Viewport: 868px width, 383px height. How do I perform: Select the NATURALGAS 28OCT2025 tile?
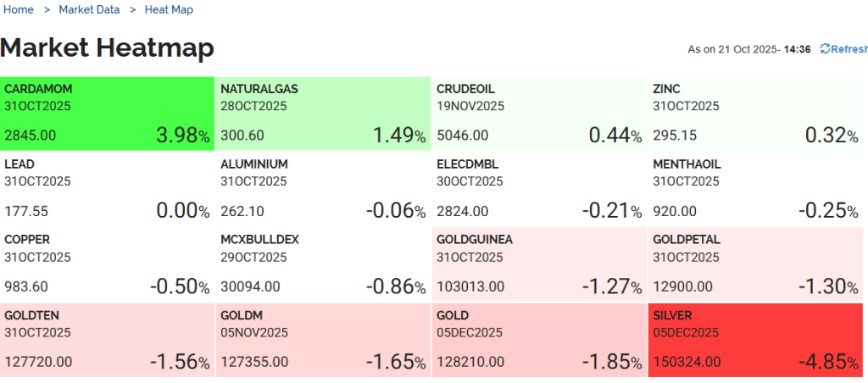coord(323,113)
